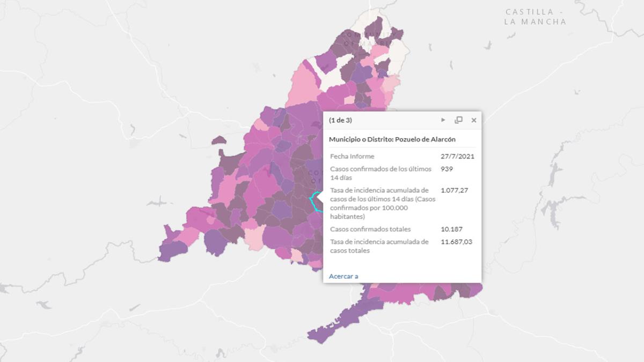644x362 pixels.
Task: Close the Pozuelo de Alarcón popup
Action: coord(474,120)
